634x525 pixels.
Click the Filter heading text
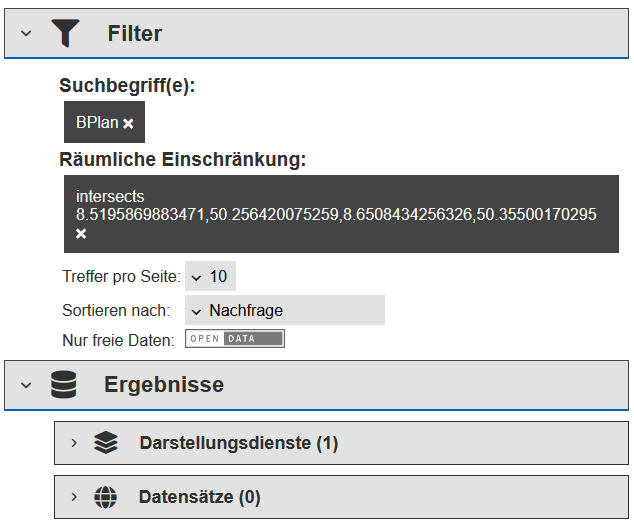pyautogui.click(x=135, y=33)
